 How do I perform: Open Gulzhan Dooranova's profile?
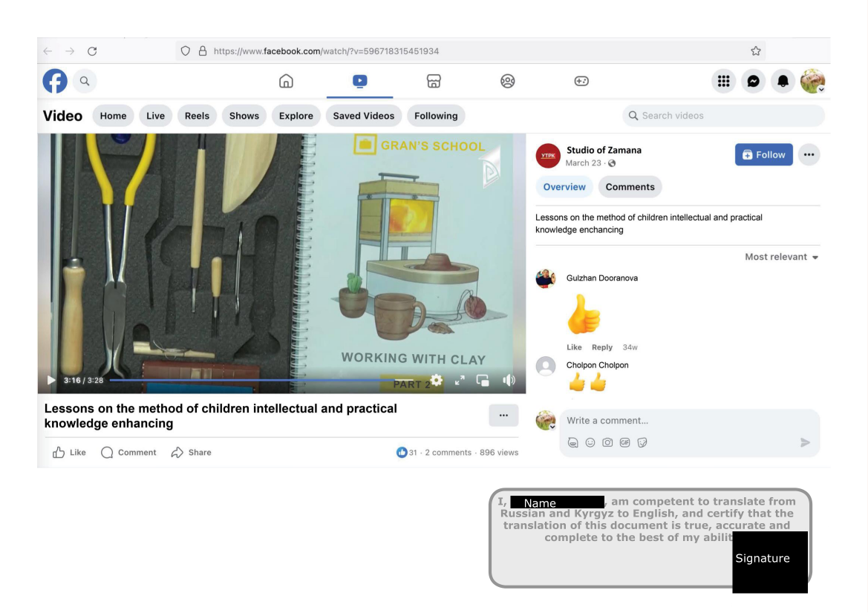pyautogui.click(x=601, y=278)
